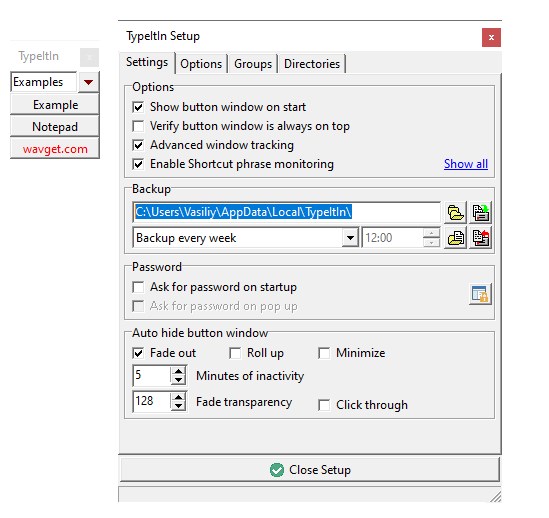
Task: Click the greyed-out 12:00 backup time field
Action: 392,238
